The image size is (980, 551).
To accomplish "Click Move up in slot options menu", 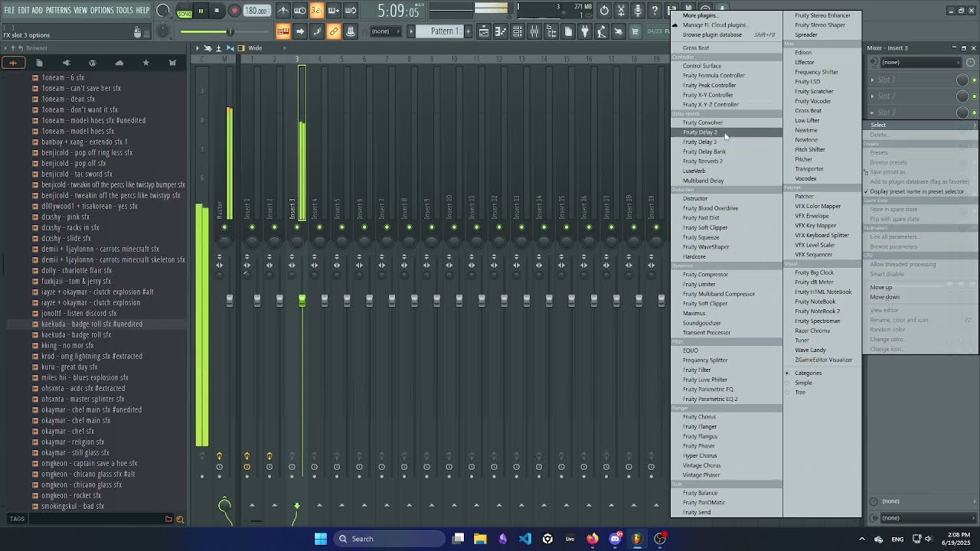I will 921,288.
